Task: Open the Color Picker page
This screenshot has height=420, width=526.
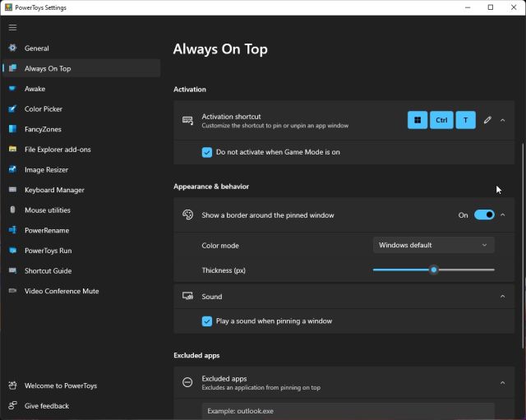Action: coord(81,108)
